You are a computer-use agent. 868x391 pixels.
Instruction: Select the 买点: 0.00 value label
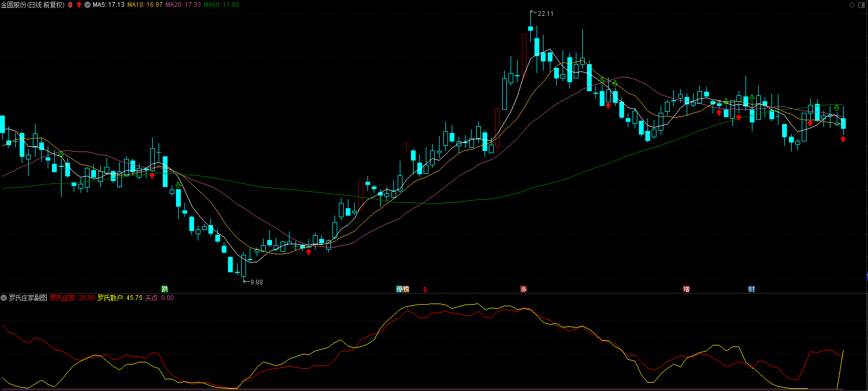click(160, 298)
